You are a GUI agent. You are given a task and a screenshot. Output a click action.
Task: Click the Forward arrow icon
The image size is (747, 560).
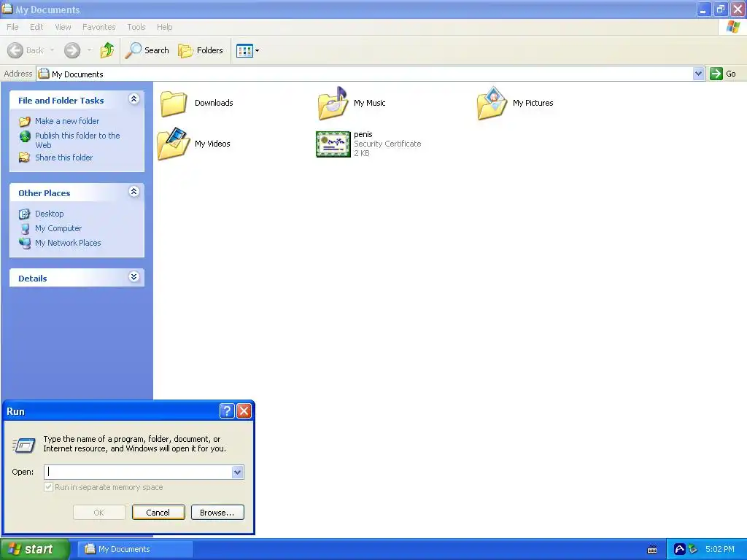(72, 50)
